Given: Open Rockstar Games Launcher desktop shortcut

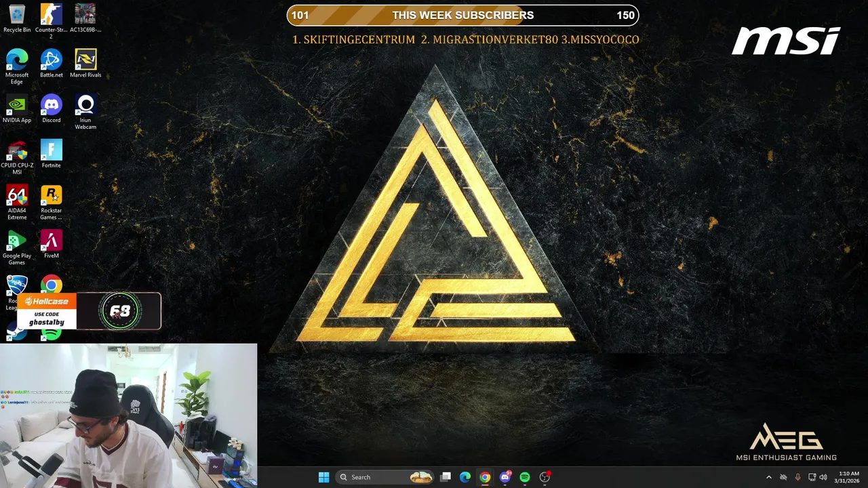Looking at the screenshot, I should point(51,203).
